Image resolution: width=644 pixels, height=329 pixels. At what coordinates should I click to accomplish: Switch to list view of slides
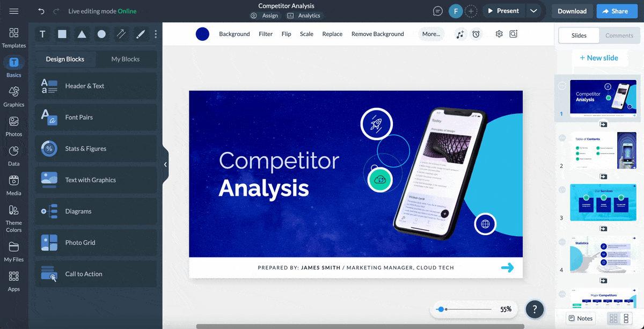click(626, 319)
